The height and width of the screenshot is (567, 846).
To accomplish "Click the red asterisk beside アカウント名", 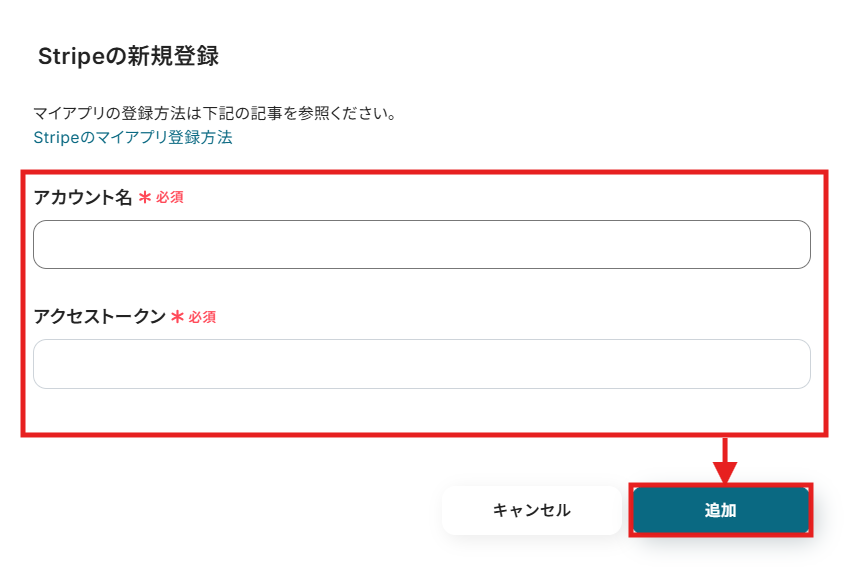I will 145,198.
